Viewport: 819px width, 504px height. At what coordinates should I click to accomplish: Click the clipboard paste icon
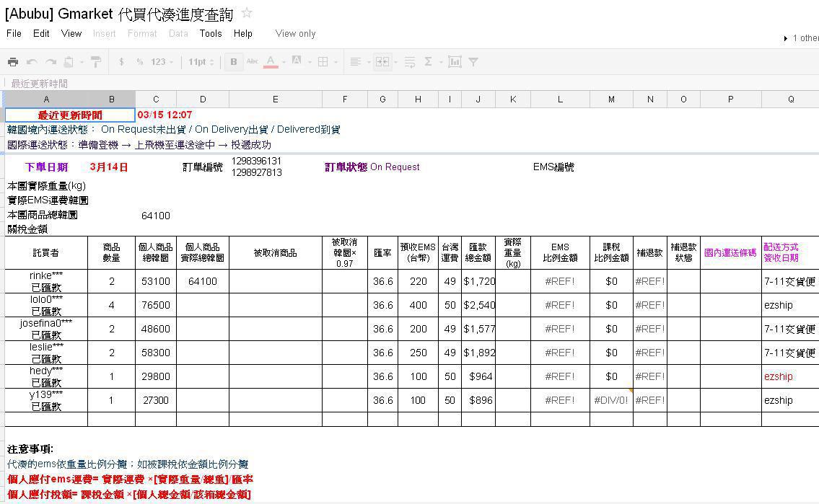pyautogui.click(x=69, y=62)
